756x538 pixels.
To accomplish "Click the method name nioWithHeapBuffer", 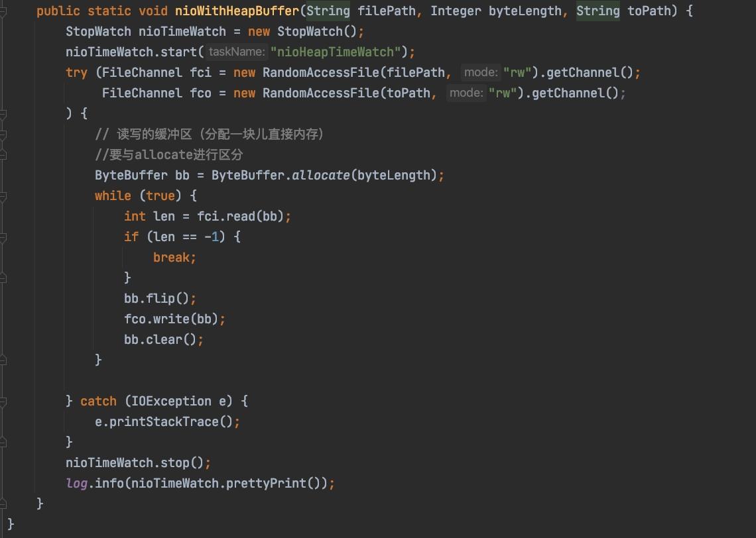I will point(237,11).
